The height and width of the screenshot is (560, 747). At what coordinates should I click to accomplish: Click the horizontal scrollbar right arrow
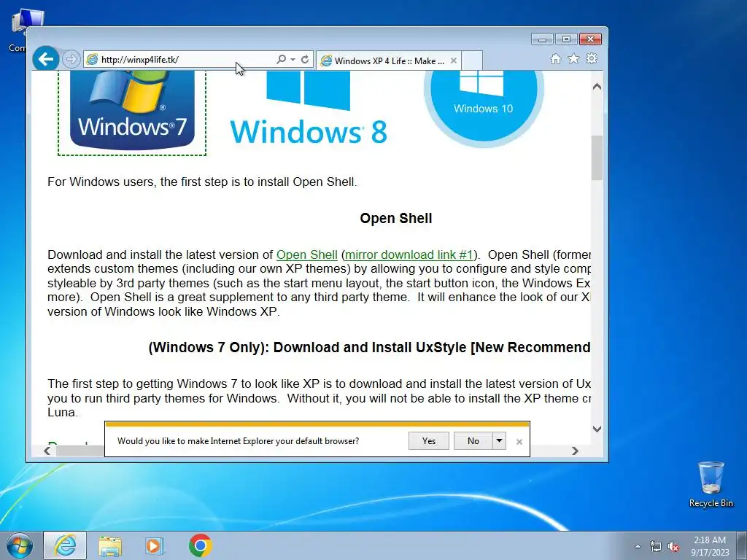point(575,451)
